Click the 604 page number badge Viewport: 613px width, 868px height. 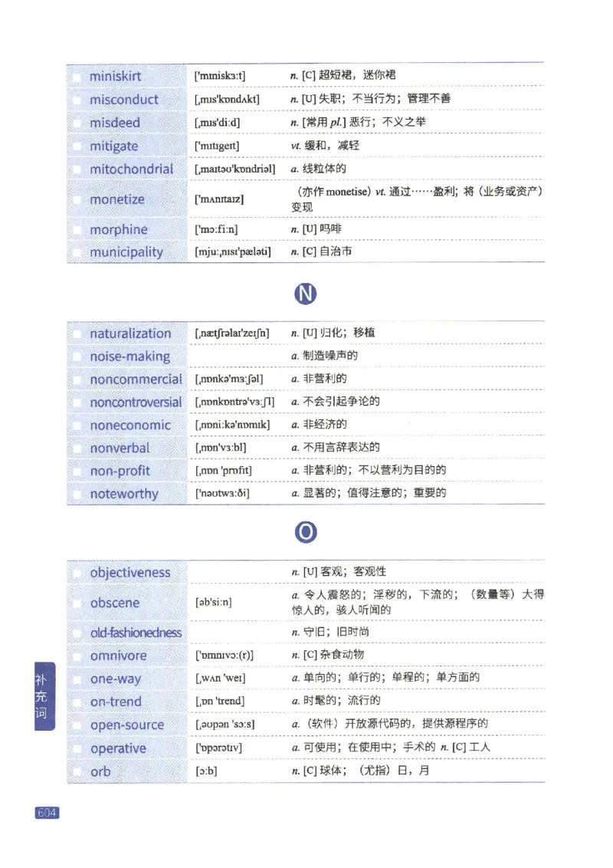pos(49,814)
